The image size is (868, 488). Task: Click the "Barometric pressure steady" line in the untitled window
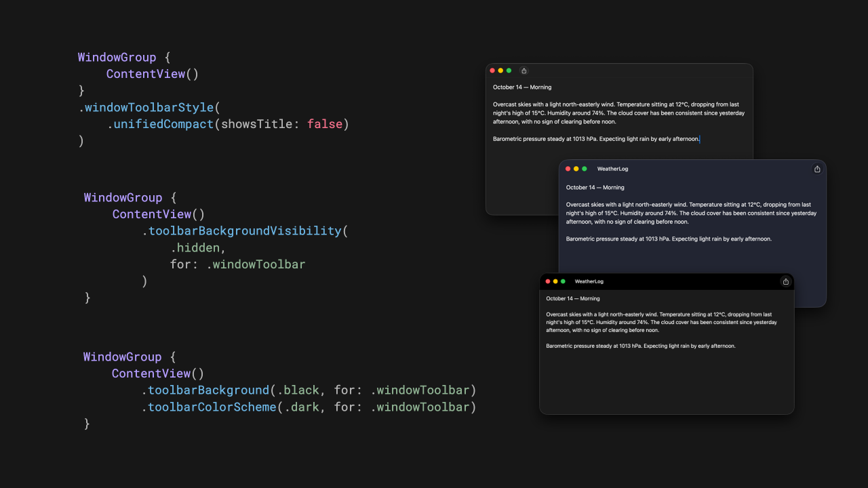(596, 139)
